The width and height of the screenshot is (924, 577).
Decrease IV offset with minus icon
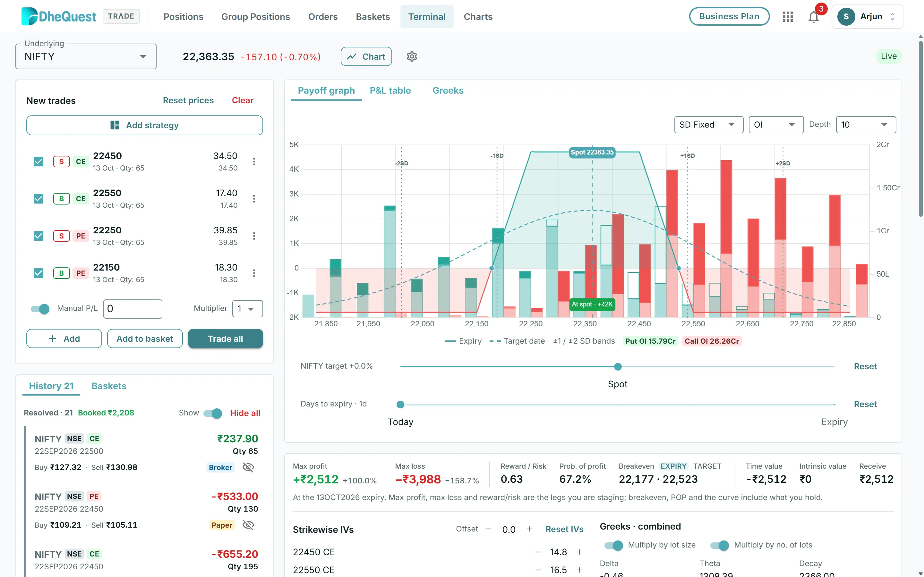coord(488,529)
